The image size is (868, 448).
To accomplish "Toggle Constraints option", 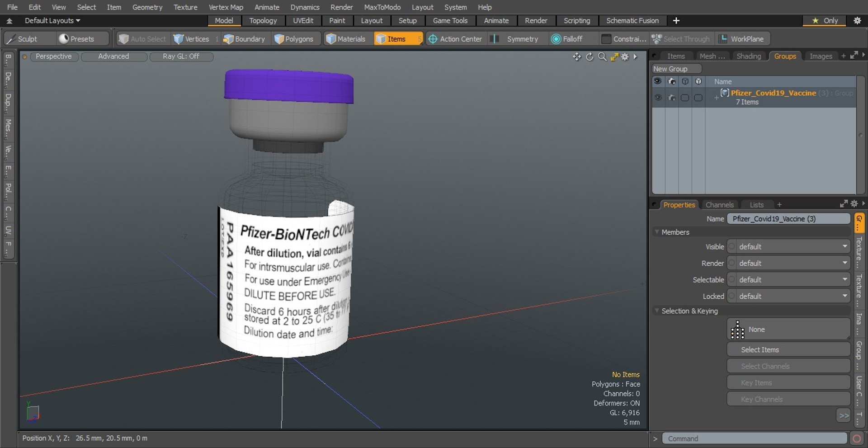I will 624,39.
